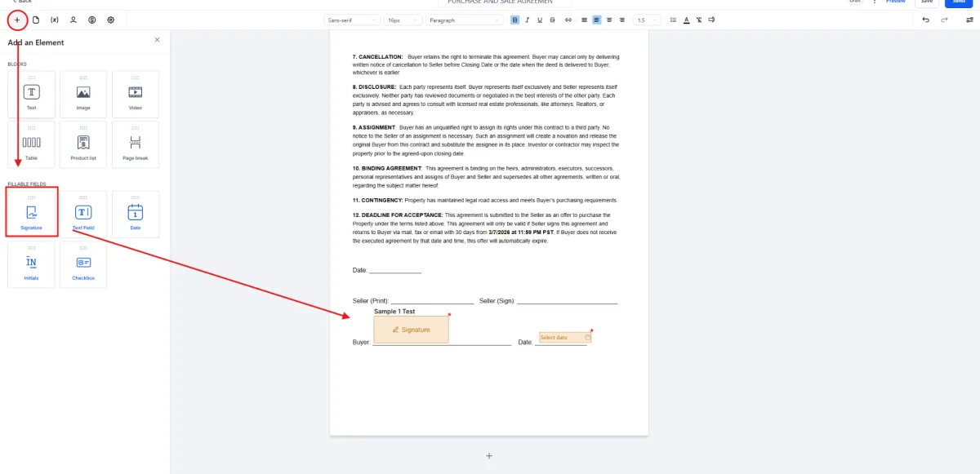Image resolution: width=980 pixels, height=474 pixels.
Task: Open the custom variables (x) icon
Action: (x=55, y=20)
